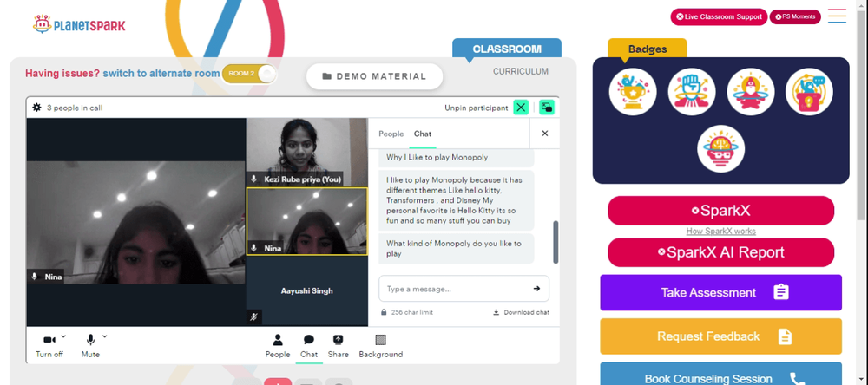Open the CLASSROOM tab
Image resolution: width=868 pixels, height=385 pixels.
tap(507, 49)
